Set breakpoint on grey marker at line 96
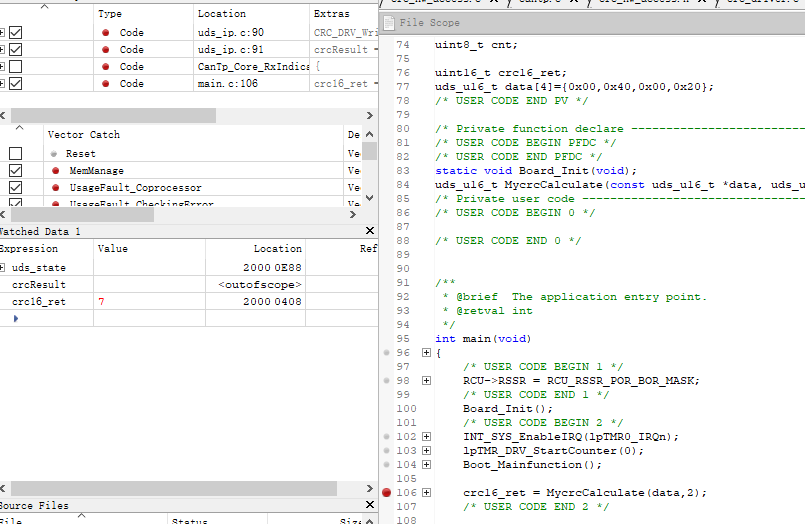This screenshot has height=524, width=805. (x=387, y=353)
